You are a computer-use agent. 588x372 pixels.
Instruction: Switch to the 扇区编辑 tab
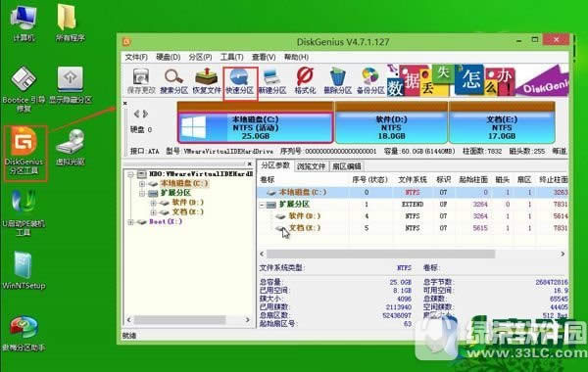click(347, 166)
